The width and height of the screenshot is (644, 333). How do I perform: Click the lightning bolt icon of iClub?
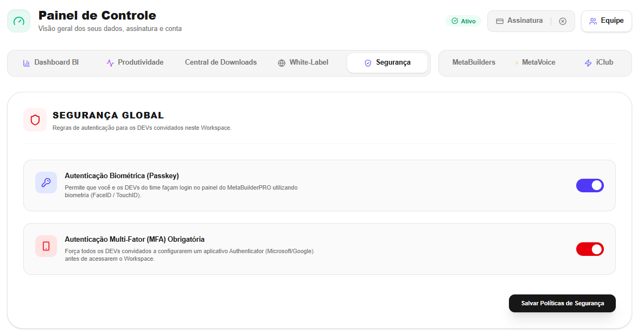coord(588,63)
